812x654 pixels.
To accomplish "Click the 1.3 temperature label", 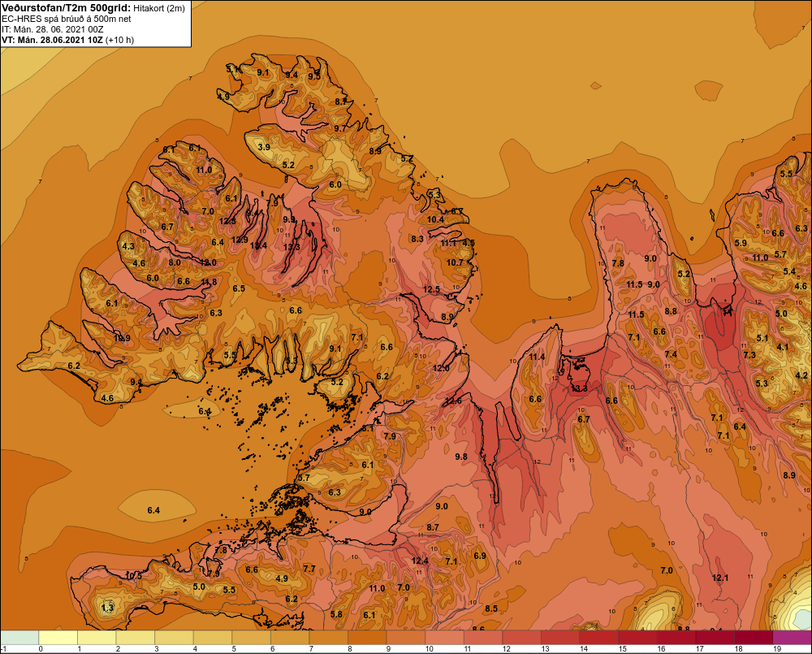I will [x=107, y=608].
